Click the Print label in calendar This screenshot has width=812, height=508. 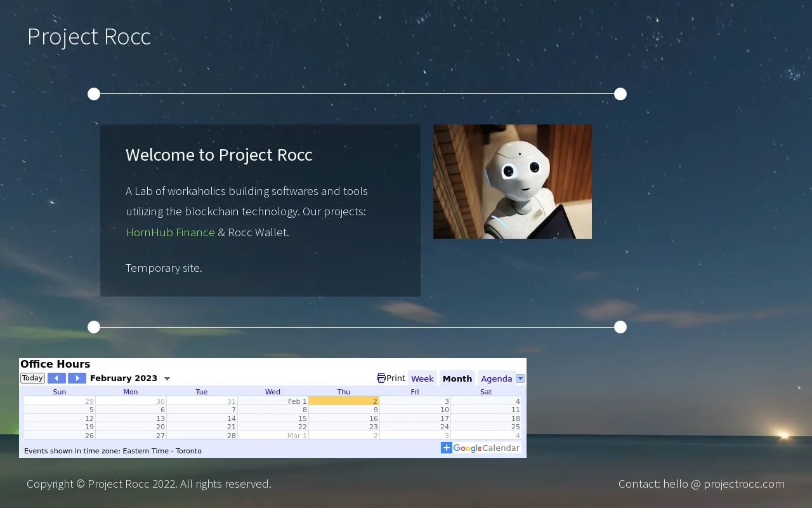click(x=396, y=378)
